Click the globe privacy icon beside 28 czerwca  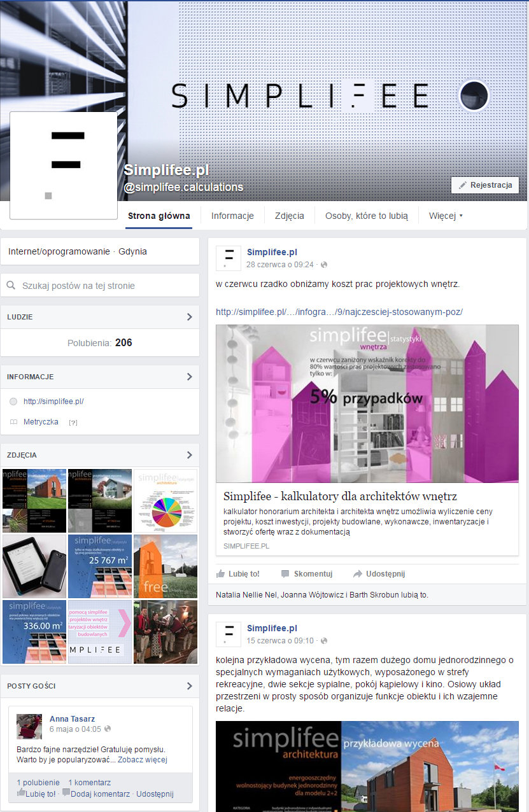click(x=324, y=265)
